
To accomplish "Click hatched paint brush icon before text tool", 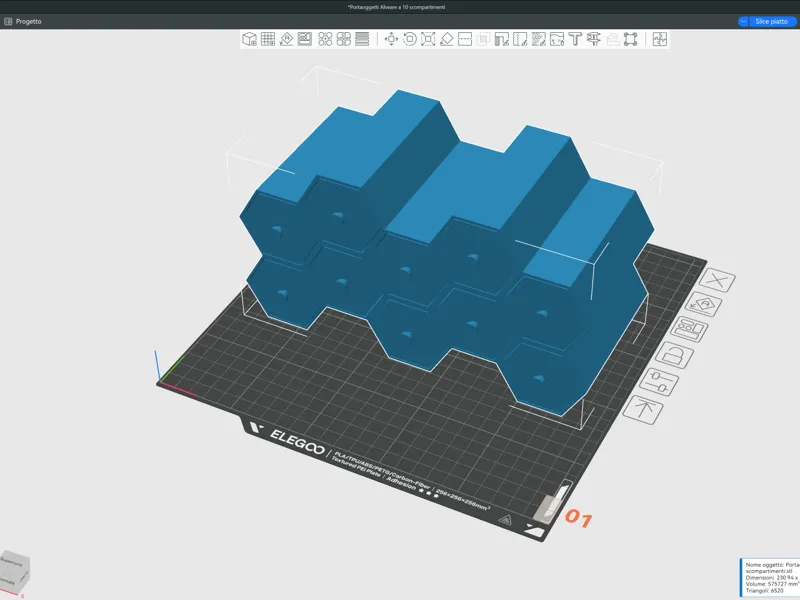I will click(538, 39).
